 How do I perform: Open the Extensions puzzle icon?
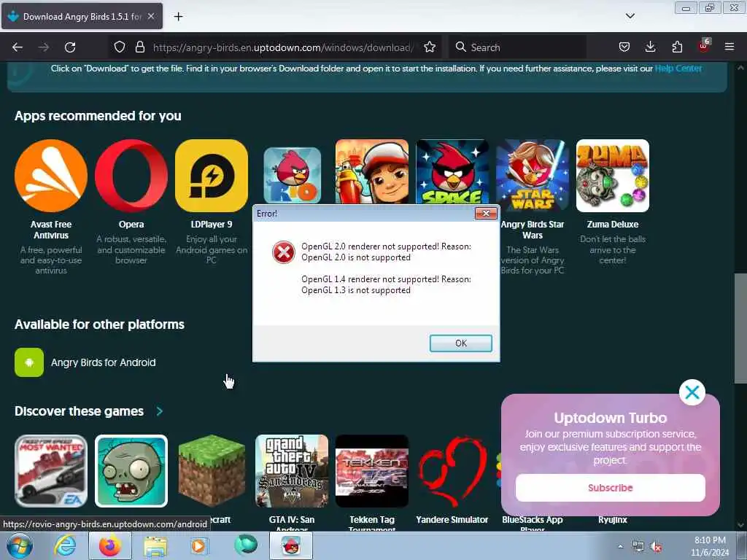pyautogui.click(x=677, y=47)
